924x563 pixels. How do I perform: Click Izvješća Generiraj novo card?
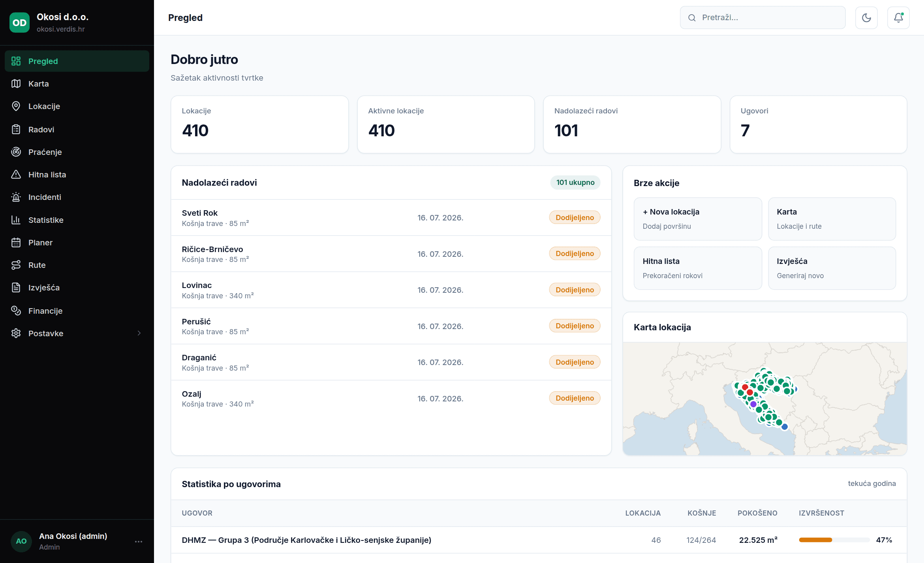(x=832, y=268)
